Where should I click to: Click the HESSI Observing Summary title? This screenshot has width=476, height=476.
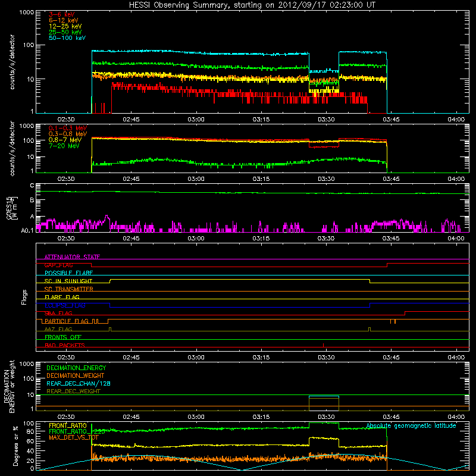pyautogui.click(x=252, y=5)
